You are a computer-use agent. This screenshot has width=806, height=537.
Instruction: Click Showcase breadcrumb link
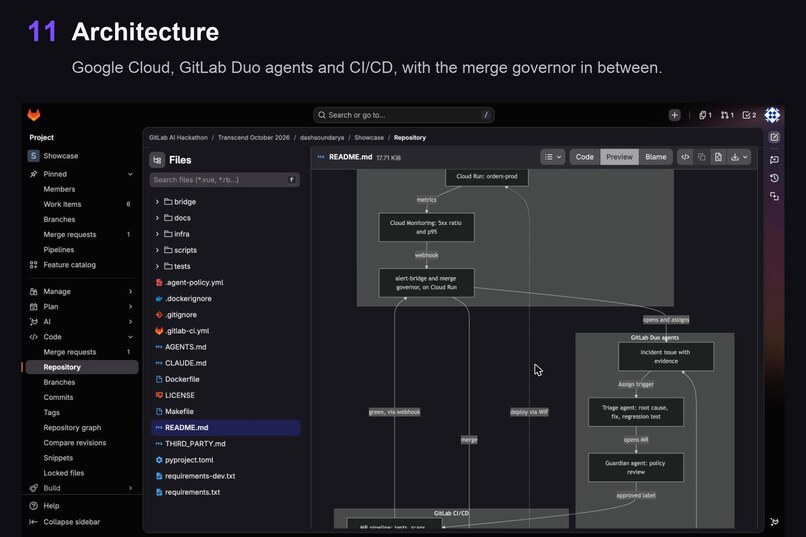point(369,138)
